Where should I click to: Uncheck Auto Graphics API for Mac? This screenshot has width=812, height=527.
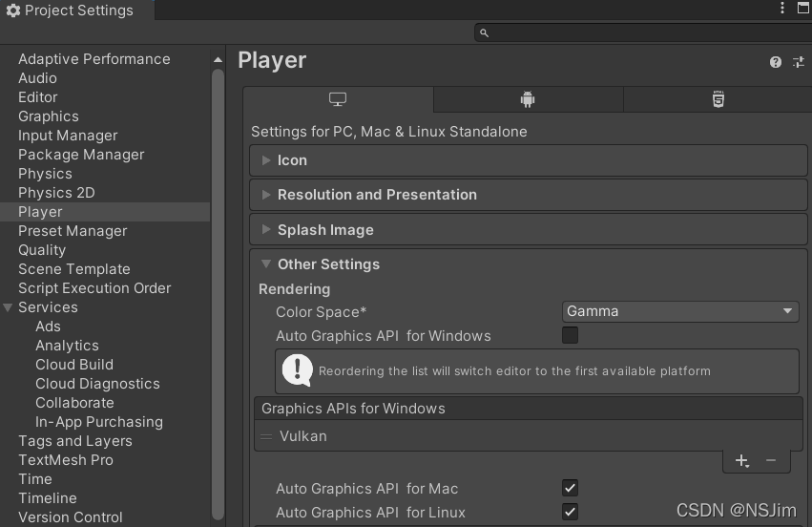(x=570, y=488)
